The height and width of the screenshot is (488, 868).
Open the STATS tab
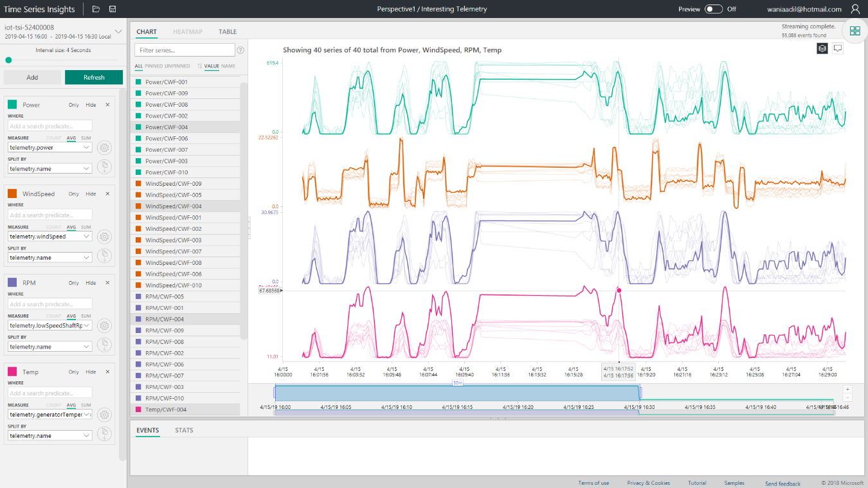click(x=184, y=430)
